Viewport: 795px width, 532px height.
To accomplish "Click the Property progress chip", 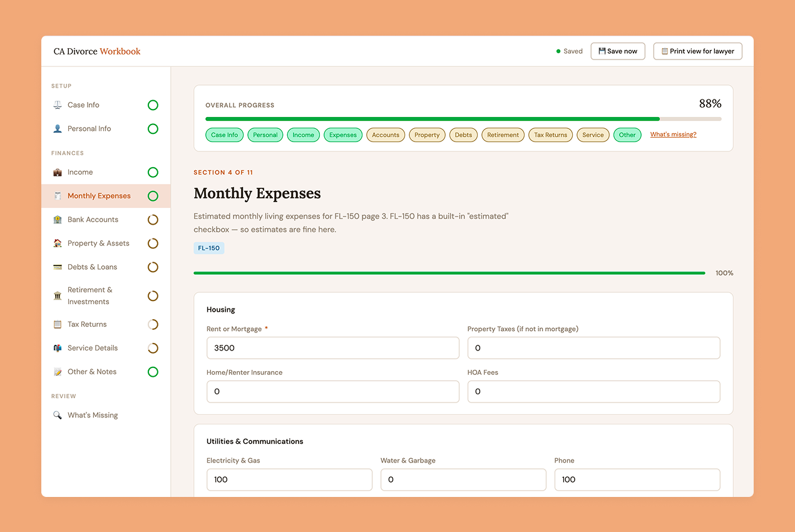I will coord(427,135).
